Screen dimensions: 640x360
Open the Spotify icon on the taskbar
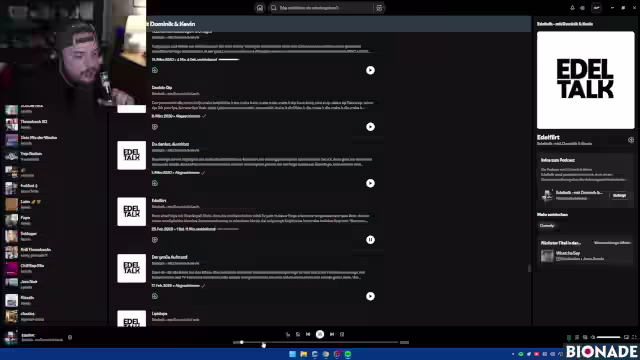(x=348, y=354)
